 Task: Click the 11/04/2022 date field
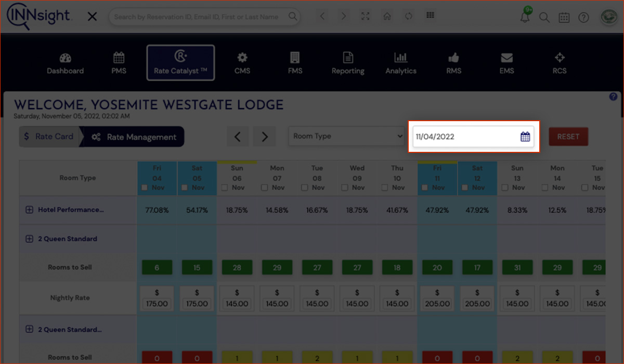tap(473, 137)
